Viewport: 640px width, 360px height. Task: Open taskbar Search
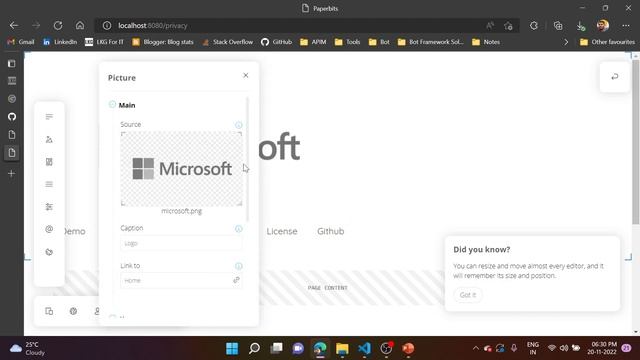pyautogui.click(x=254, y=348)
